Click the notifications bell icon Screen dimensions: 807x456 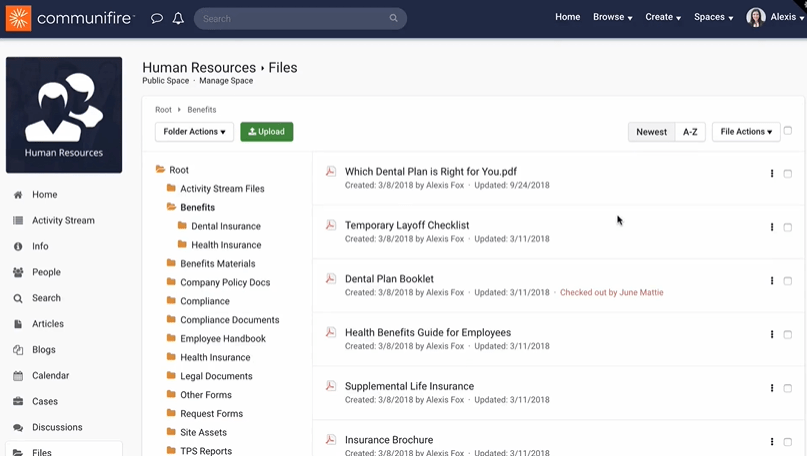pyautogui.click(x=178, y=18)
